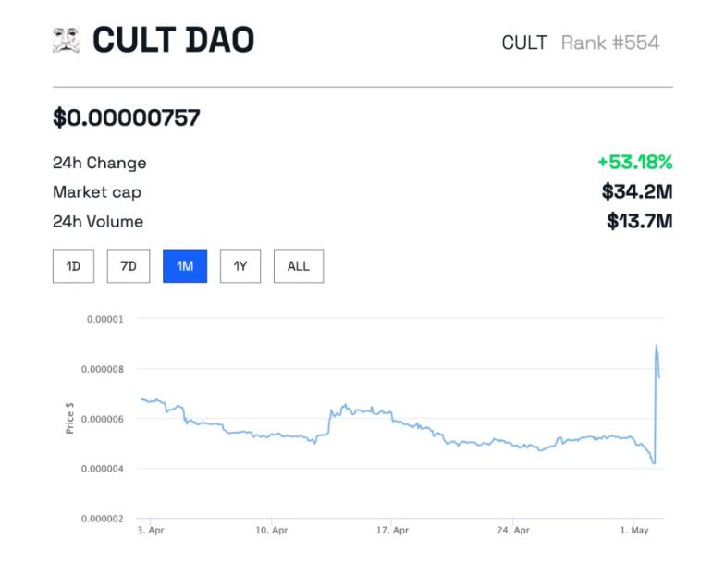Click the Rank #554 label
Viewport: 725px width, 588px height.
tap(610, 43)
